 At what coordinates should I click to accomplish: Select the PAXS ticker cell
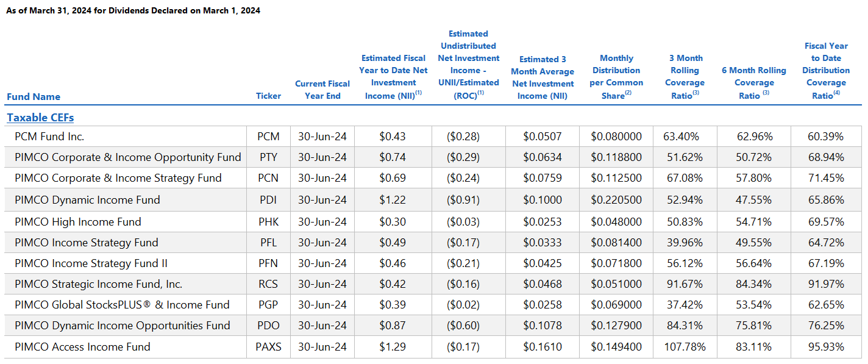click(268, 347)
